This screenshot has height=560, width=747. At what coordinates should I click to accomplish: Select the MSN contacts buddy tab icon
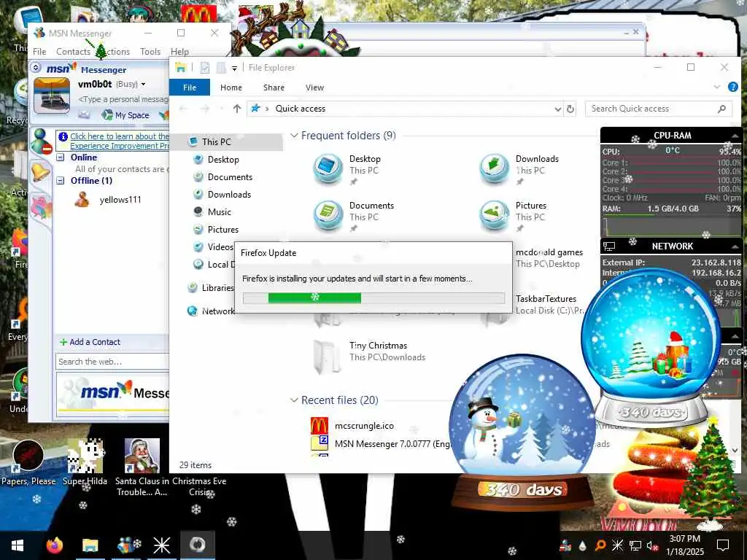click(41, 141)
